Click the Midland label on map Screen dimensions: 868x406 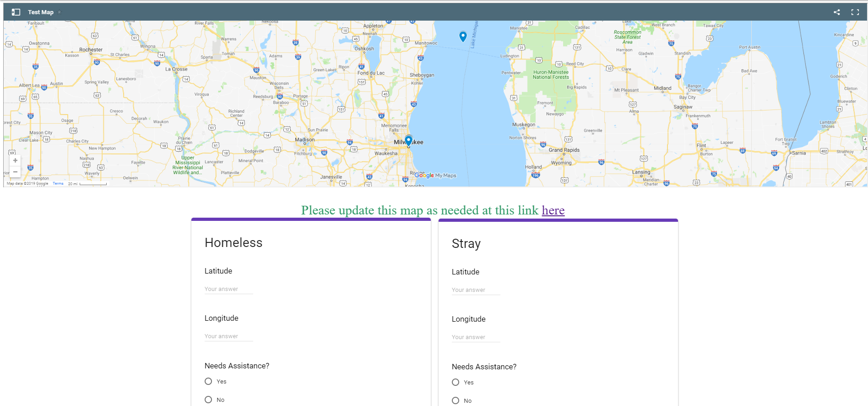point(662,88)
